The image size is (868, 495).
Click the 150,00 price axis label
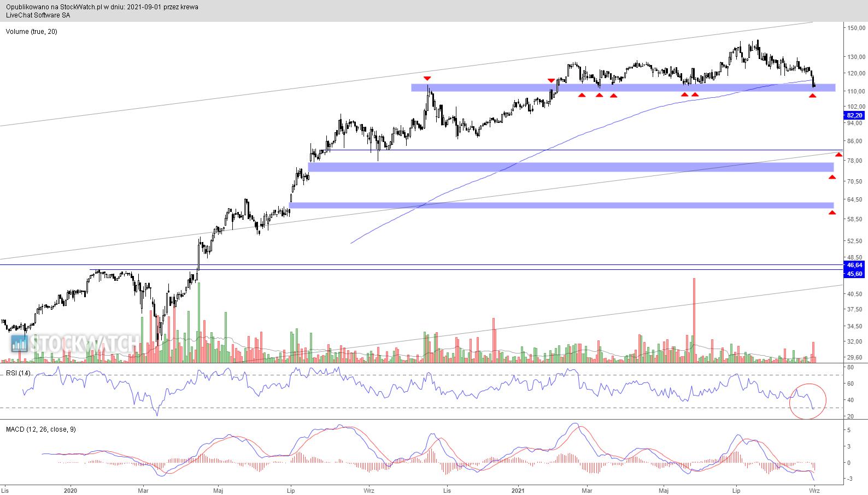(856, 28)
